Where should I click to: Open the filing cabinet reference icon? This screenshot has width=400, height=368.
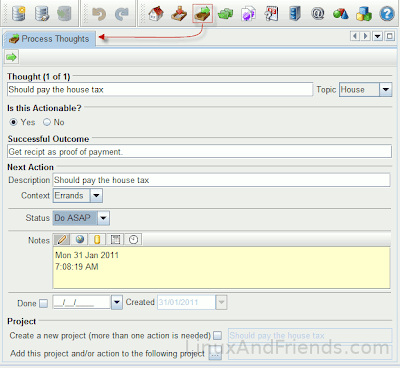tap(294, 14)
